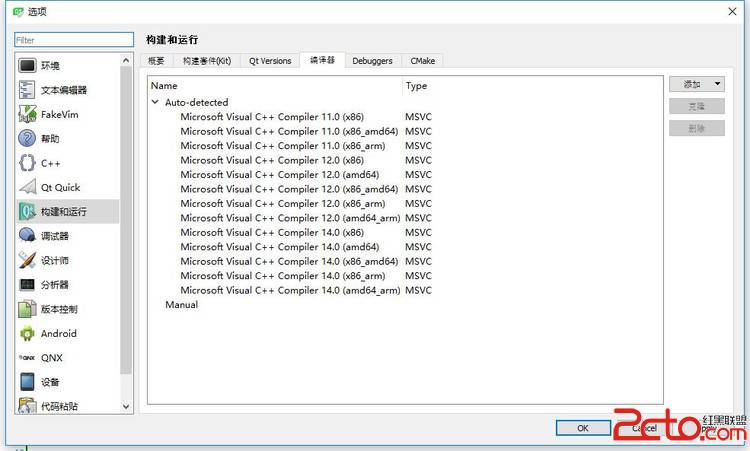Switch to the CMake tab
This screenshot has width=750, height=451.
click(422, 61)
